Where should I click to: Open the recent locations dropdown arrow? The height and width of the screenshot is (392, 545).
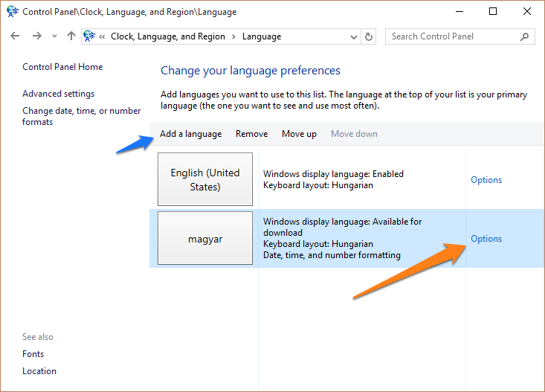click(54, 36)
